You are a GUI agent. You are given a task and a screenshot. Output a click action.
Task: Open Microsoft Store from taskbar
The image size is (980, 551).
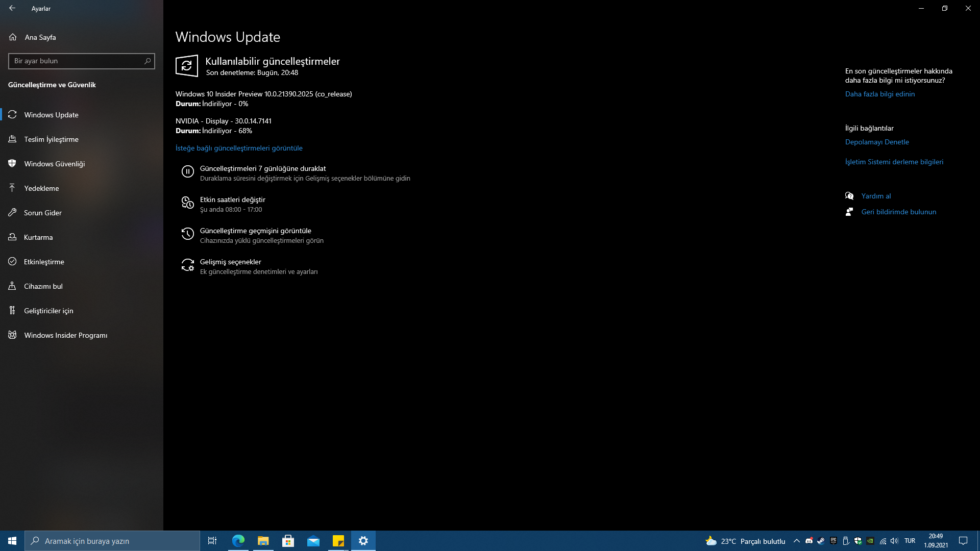pos(288,541)
